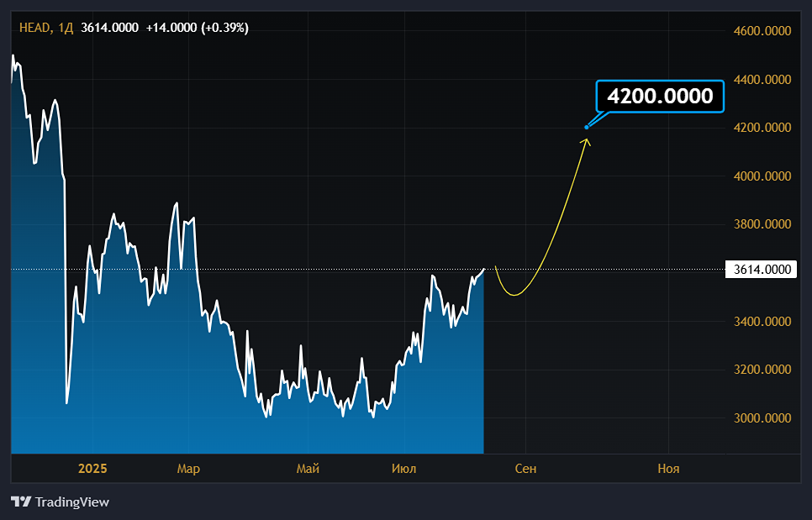The image size is (812, 520).
Task: Click the (+0.39%) percent change
Action: (x=224, y=28)
